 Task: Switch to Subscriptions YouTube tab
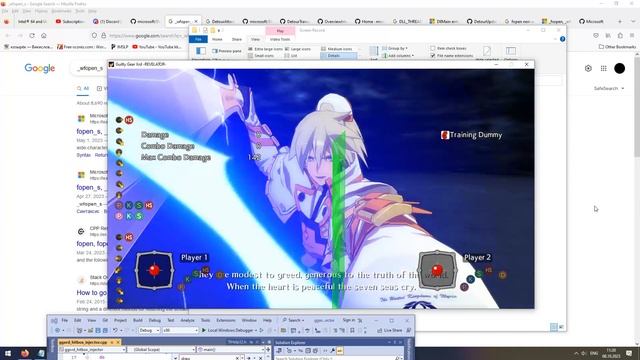coord(70,21)
